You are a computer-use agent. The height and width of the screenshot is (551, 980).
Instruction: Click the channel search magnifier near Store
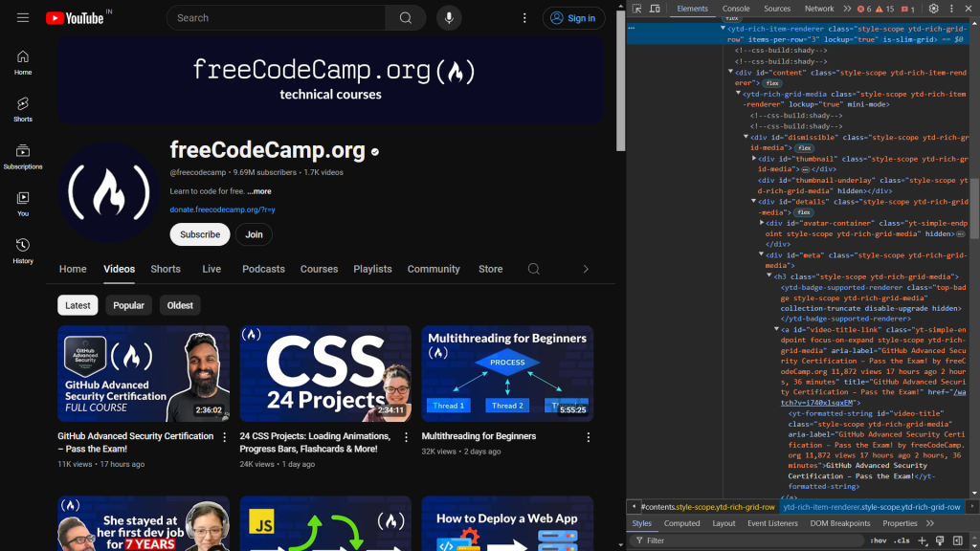[x=533, y=270]
